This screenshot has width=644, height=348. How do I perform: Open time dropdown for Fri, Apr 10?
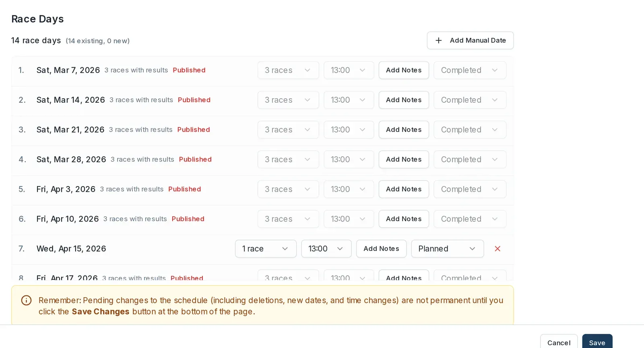[349, 219]
